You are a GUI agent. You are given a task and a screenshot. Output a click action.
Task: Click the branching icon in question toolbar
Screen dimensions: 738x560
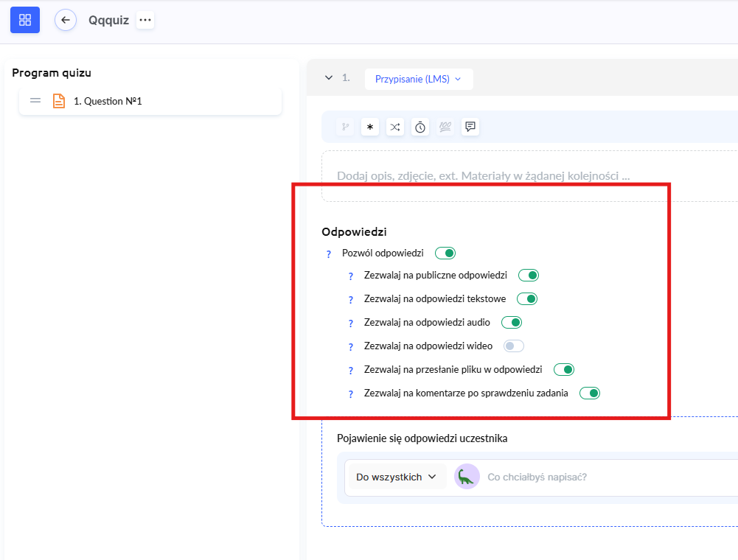344,127
